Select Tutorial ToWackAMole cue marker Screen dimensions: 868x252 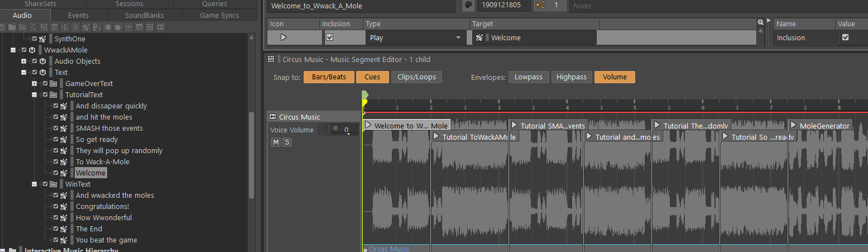pos(474,136)
